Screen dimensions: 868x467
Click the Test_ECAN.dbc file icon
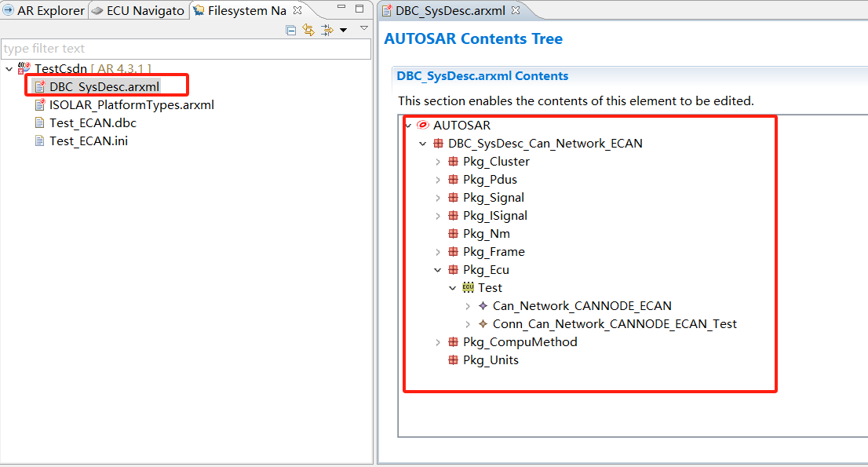40,123
